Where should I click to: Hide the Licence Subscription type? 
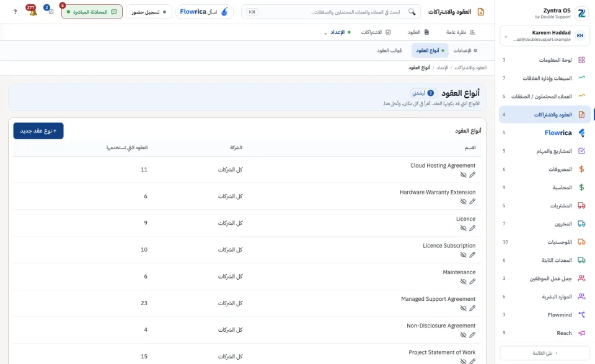pyautogui.click(x=464, y=255)
